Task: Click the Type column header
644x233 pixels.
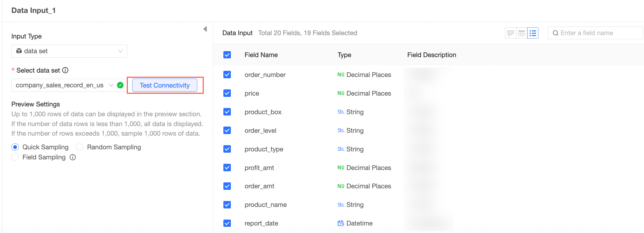Action: pos(344,55)
